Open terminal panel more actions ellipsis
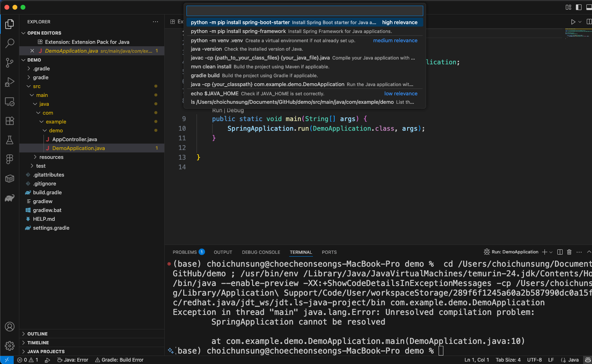592x364 pixels. [x=579, y=252]
